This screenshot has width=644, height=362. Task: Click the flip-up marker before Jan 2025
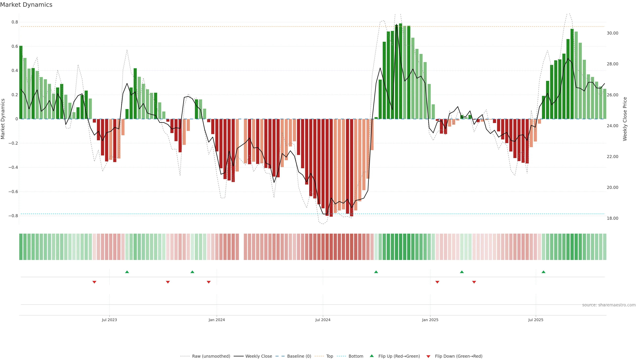point(376,272)
